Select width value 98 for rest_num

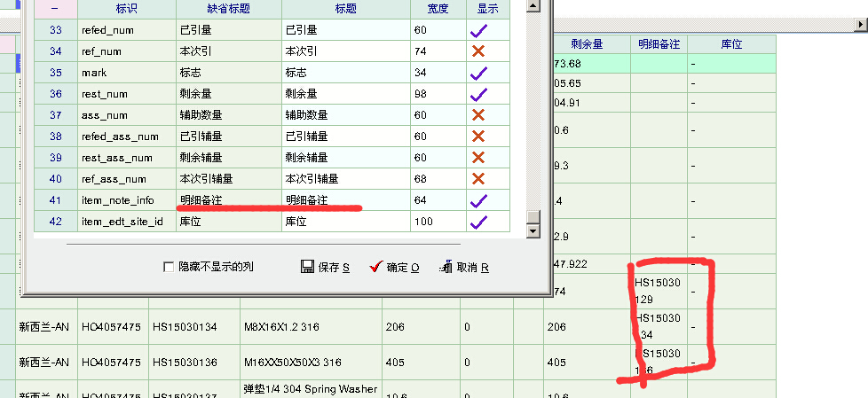click(x=437, y=94)
